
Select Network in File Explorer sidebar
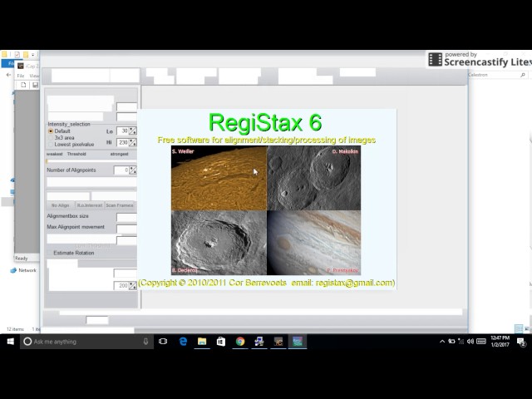point(23,270)
